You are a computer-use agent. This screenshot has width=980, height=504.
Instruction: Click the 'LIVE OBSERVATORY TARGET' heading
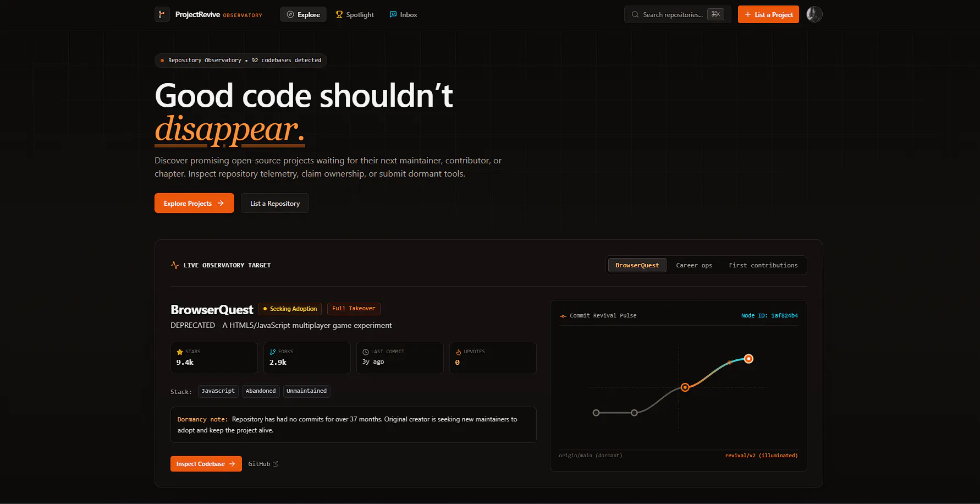point(227,265)
